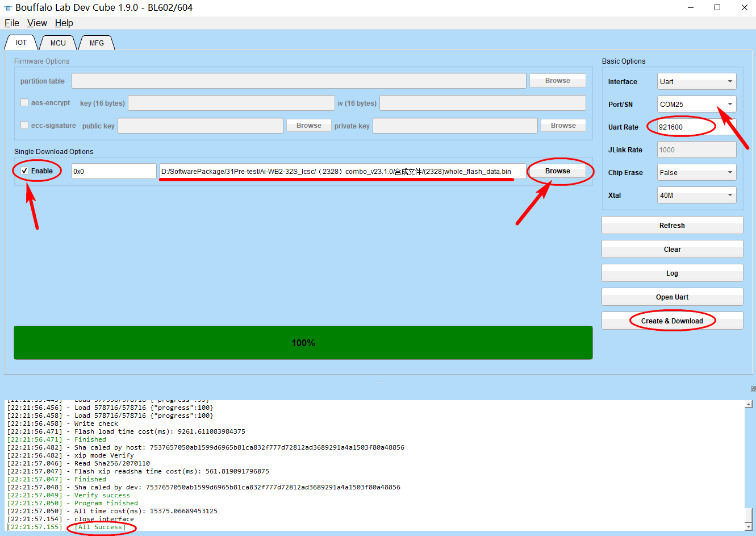756x536 pixels.
Task: Click the panel splitter grip dots
Action: 379,381
